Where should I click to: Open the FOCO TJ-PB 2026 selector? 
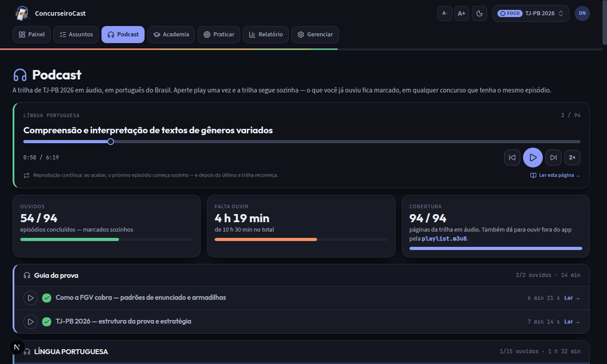pyautogui.click(x=531, y=13)
